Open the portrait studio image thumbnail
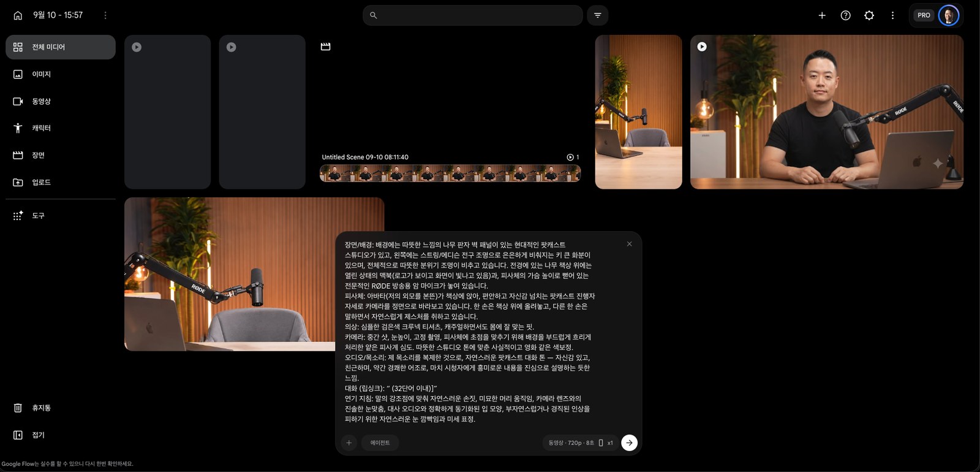980x472 pixels. point(639,112)
